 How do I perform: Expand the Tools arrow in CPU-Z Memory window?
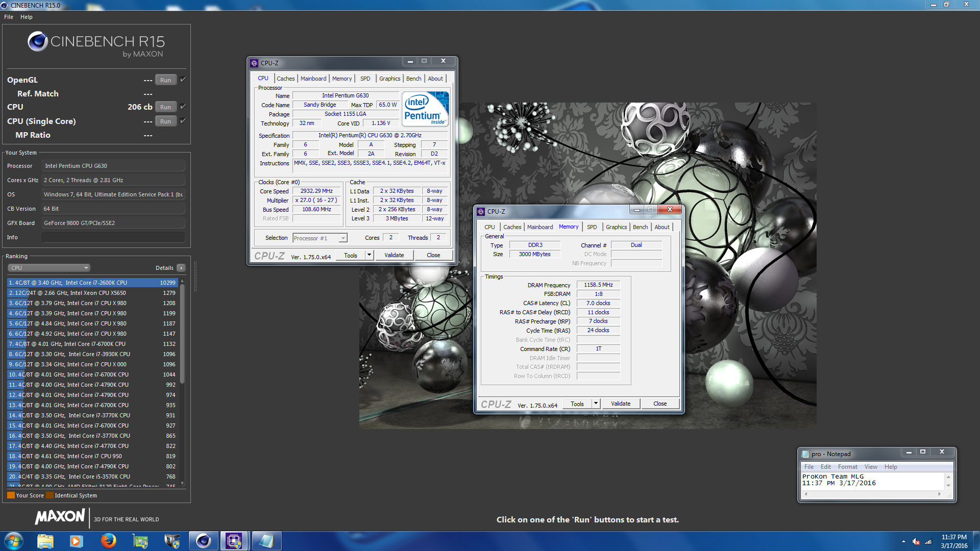pyautogui.click(x=596, y=403)
